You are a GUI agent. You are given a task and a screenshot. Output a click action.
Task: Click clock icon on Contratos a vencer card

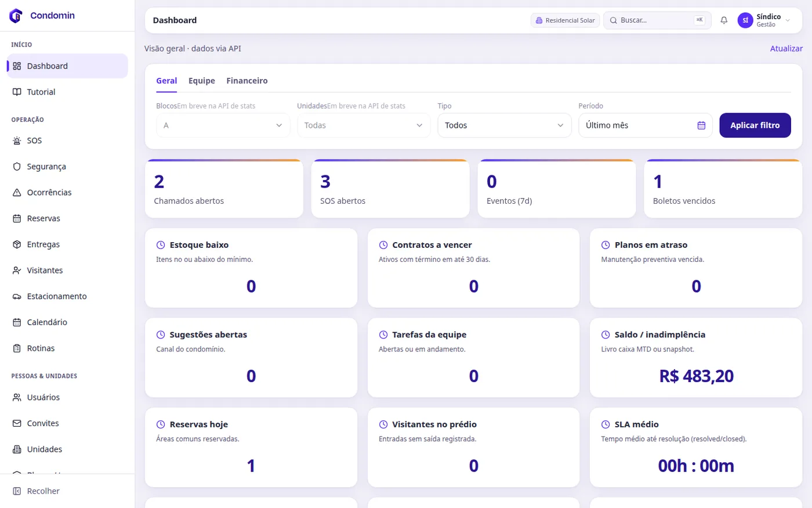click(x=383, y=245)
